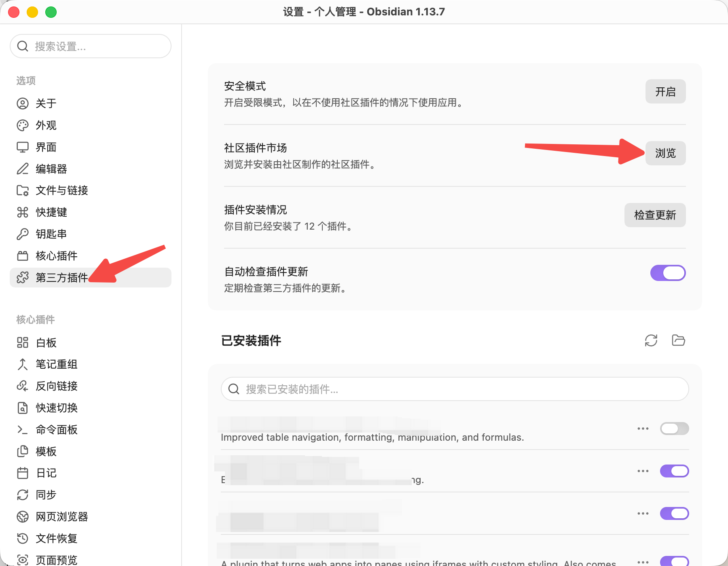This screenshot has width=728, height=566.
Task: Go to 文件与链接 settings tab
Action: tap(91, 190)
